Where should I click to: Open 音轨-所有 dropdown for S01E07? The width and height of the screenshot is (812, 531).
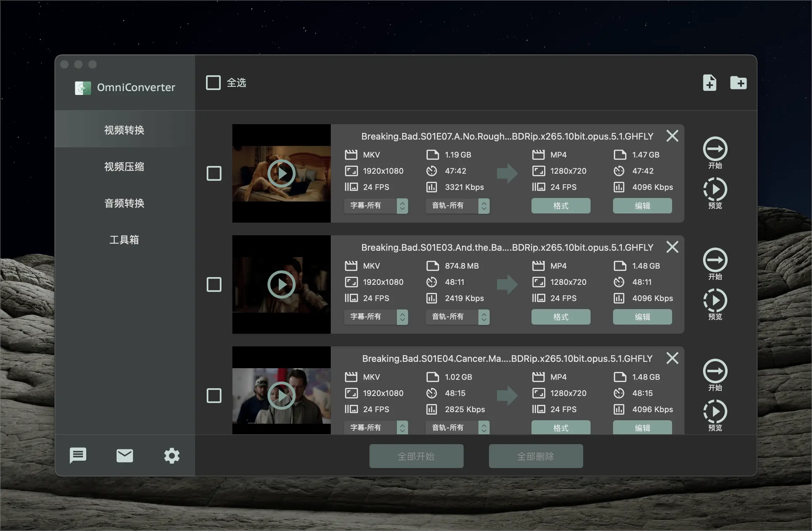[x=458, y=206]
